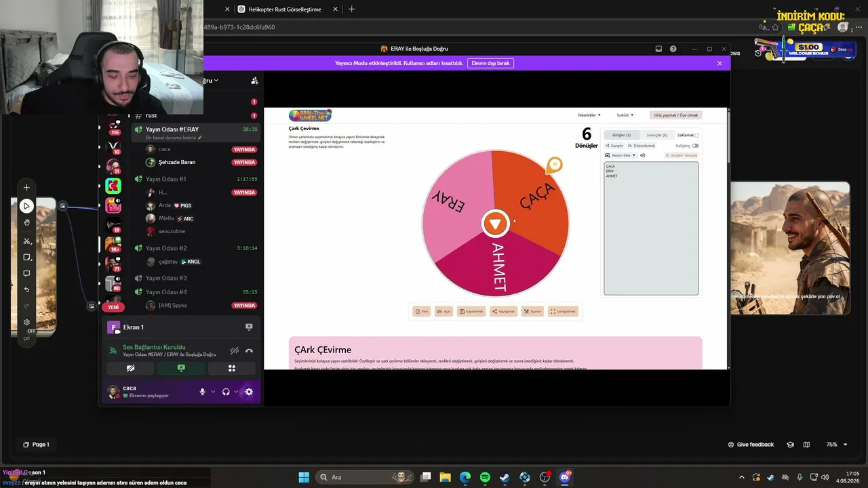Open wheel Ayarlar settings
This screenshot has width=868, height=488.
pos(532,311)
